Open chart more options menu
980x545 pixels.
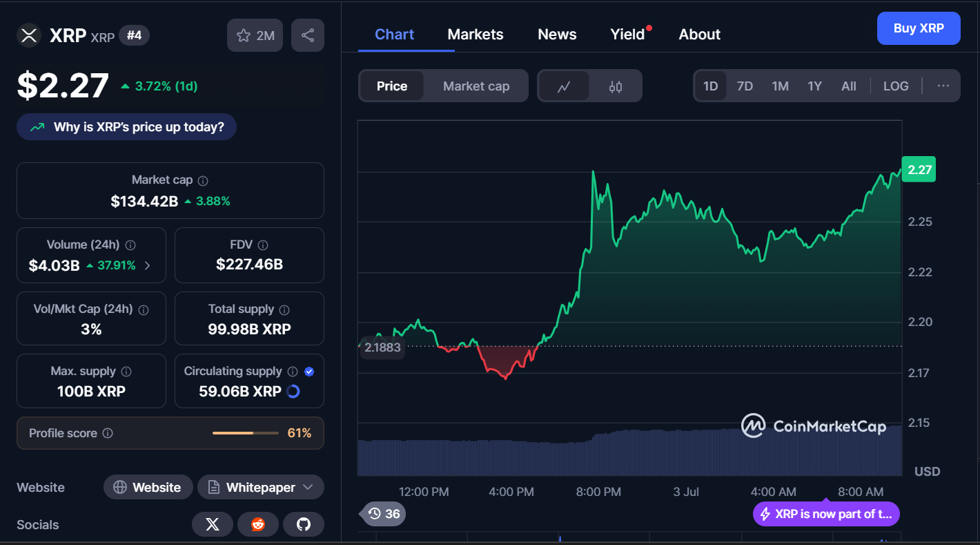click(943, 86)
